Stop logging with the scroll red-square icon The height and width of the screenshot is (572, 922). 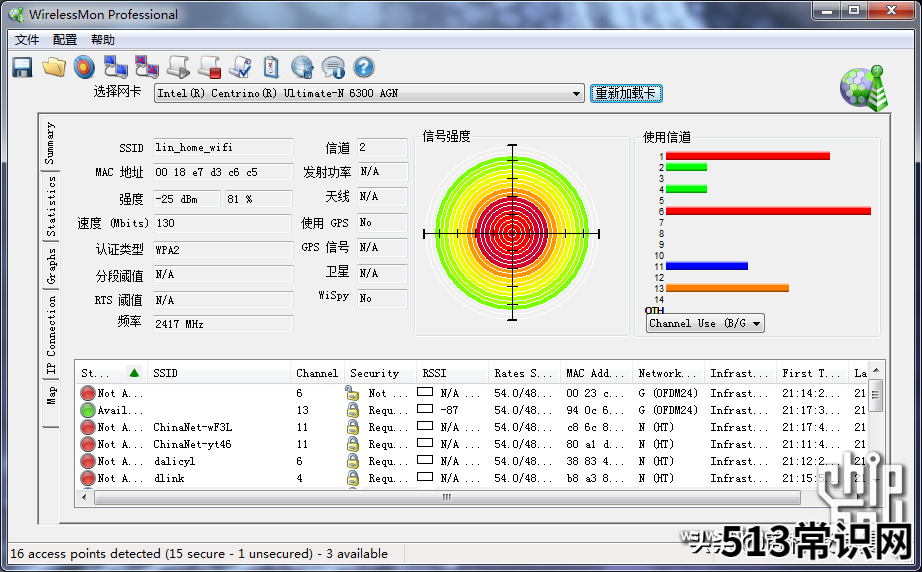click(209, 68)
